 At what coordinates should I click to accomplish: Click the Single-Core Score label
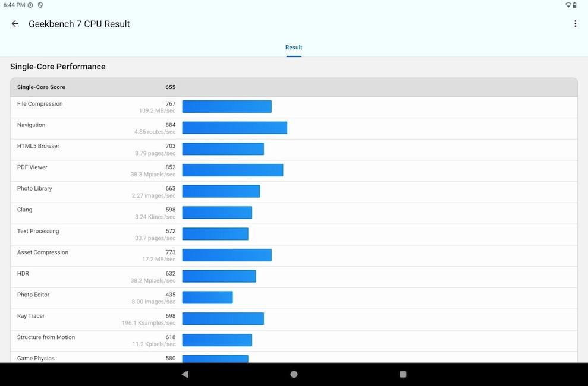point(41,87)
